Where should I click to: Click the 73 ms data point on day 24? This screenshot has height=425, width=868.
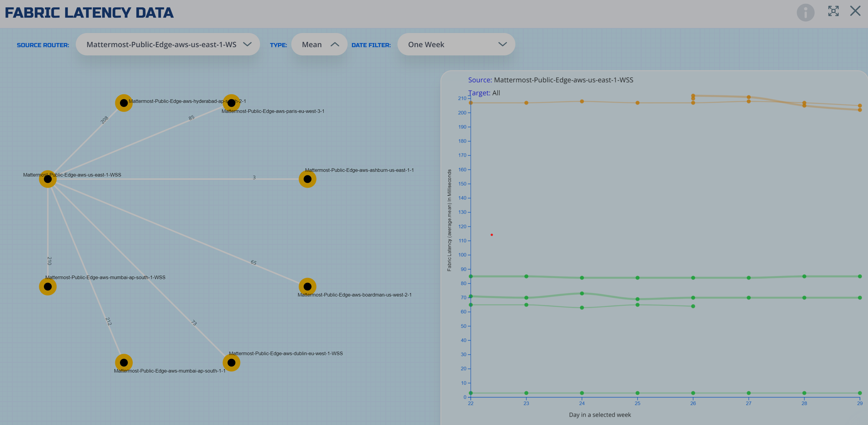pos(582,293)
